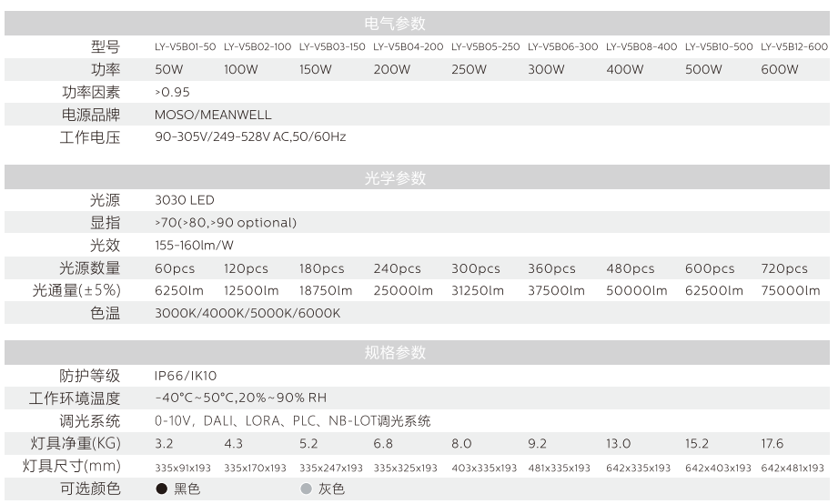Select the 规格参数 section header
The image size is (838, 504).
tap(395, 352)
